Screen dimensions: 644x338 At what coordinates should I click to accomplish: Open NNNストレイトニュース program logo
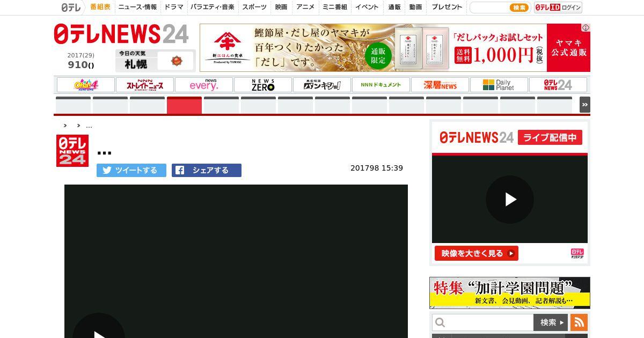145,85
